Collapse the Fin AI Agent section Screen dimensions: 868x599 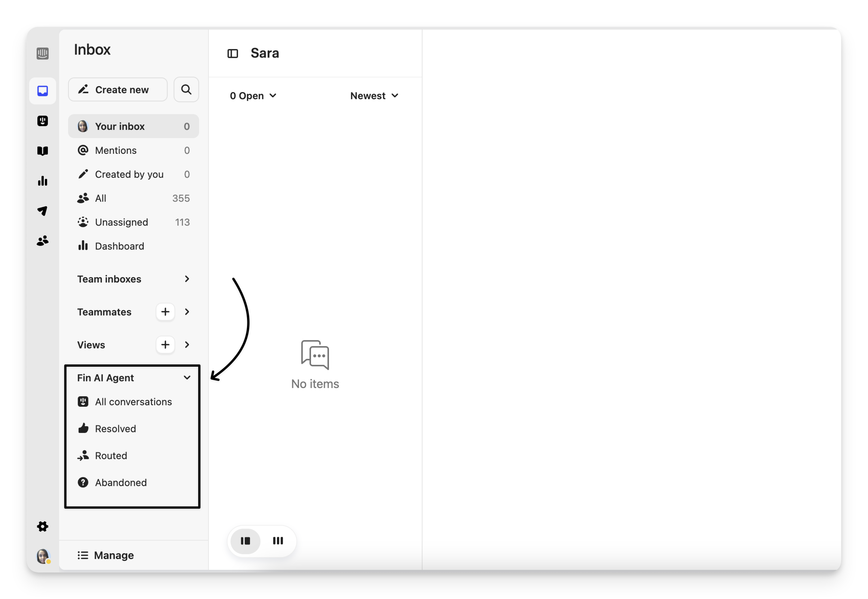[x=187, y=378]
